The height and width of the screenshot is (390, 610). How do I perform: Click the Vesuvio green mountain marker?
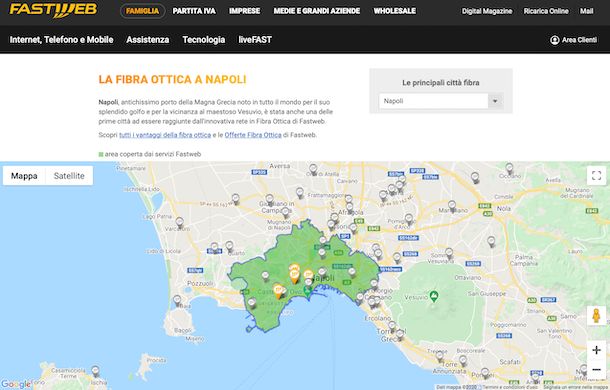tap(434, 296)
